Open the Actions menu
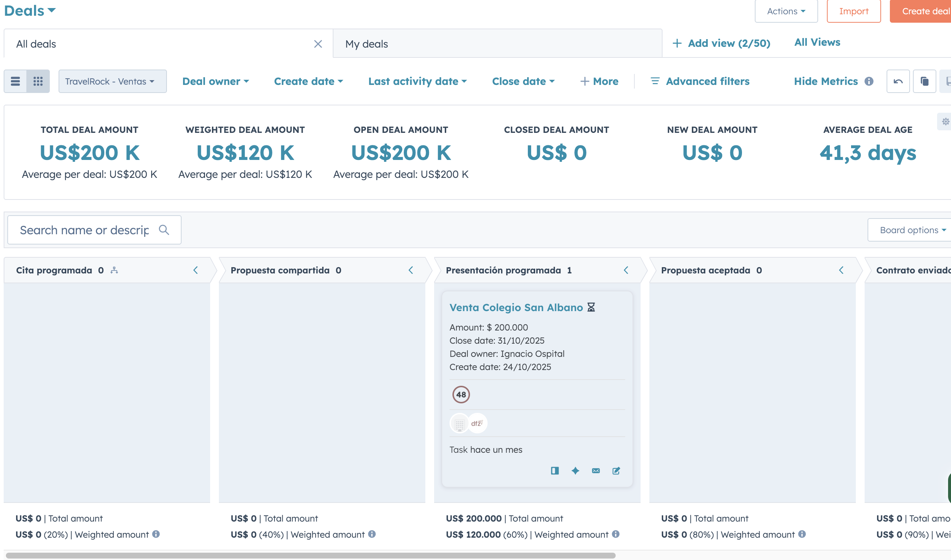Image resolution: width=951 pixels, height=560 pixels. coord(786,11)
